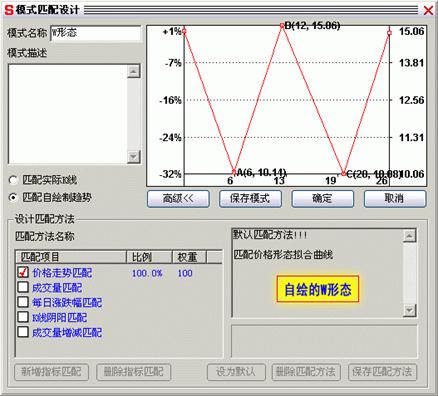The image size is (438, 396).
Task: Click the 保存匹配方法 button
Action: (x=382, y=372)
